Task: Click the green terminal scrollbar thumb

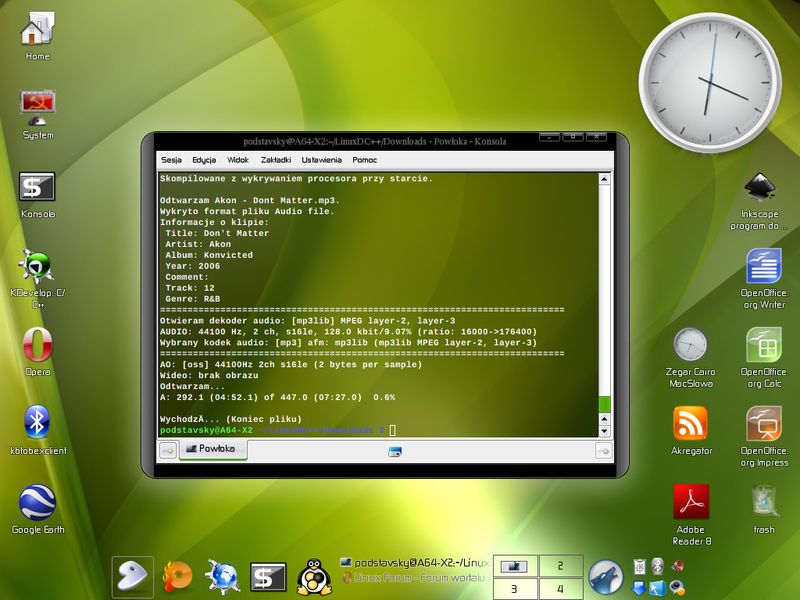Action: [x=604, y=404]
